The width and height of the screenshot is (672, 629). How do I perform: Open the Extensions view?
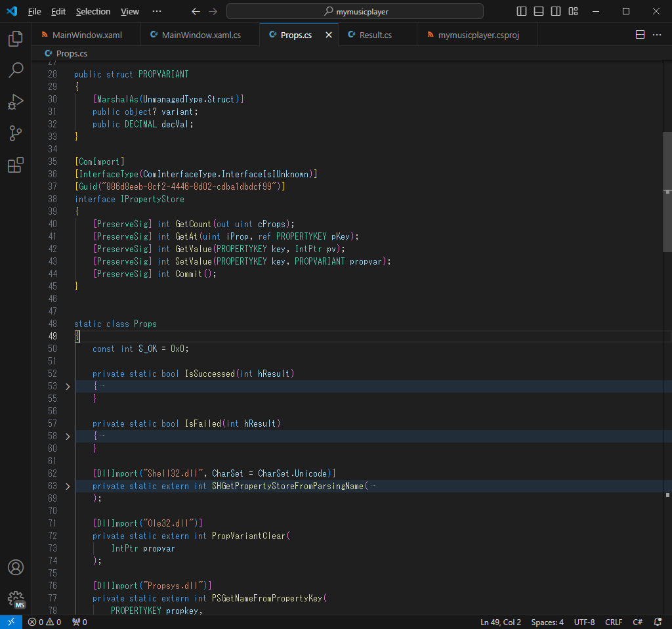pos(15,165)
